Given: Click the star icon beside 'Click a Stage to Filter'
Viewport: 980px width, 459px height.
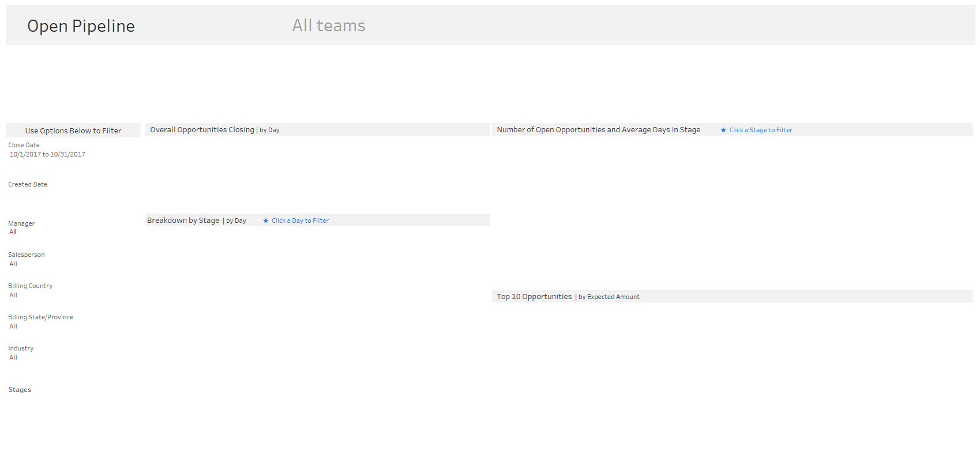Looking at the screenshot, I should [x=723, y=130].
